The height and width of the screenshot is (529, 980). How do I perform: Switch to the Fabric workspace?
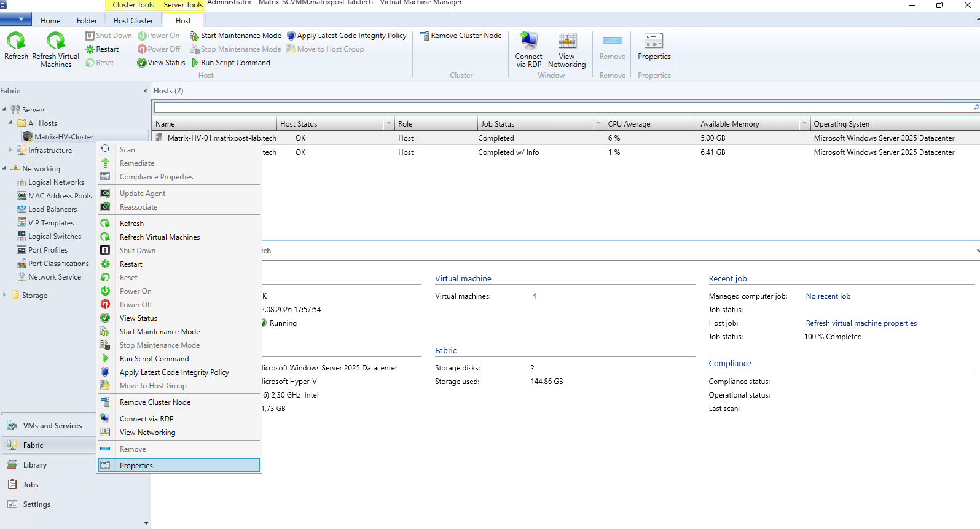pos(48,445)
